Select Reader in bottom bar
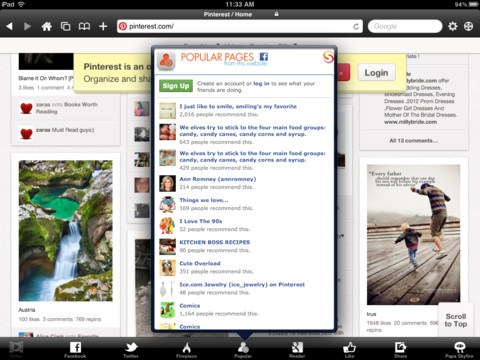This screenshot has width=480, height=360. [x=297, y=349]
